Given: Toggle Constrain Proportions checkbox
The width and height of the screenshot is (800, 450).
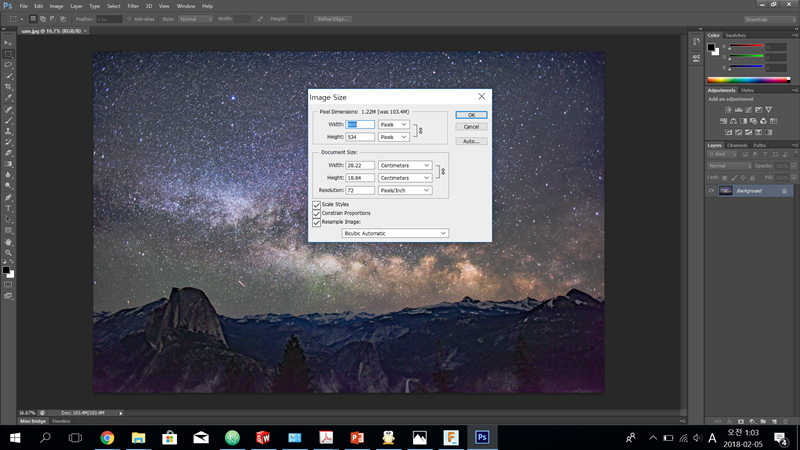Looking at the screenshot, I should tap(316, 213).
